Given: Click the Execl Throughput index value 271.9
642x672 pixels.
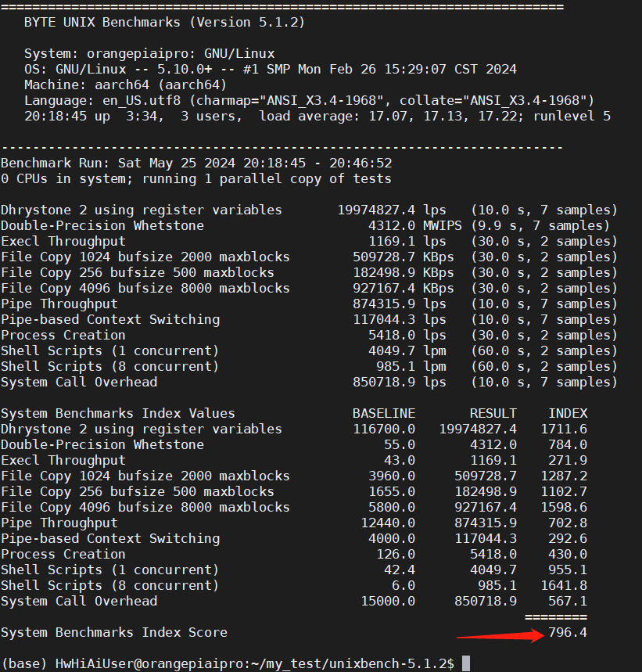Looking at the screenshot, I should point(568,460).
